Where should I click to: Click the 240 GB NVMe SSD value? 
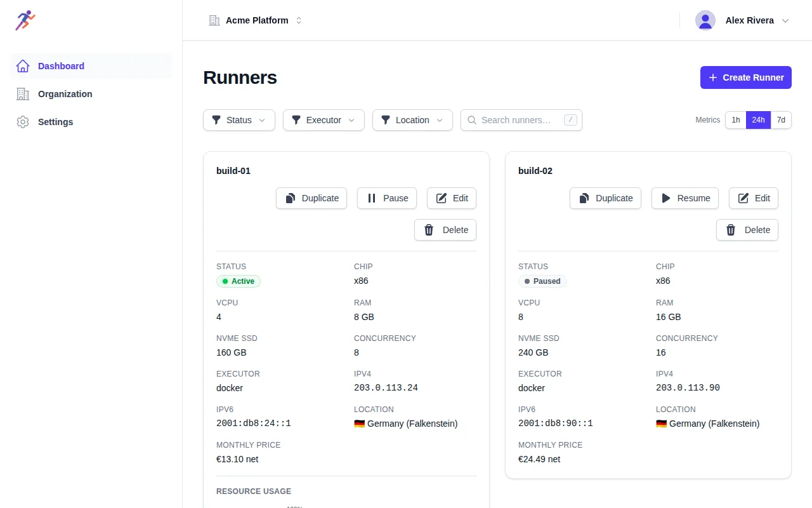click(x=534, y=352)
